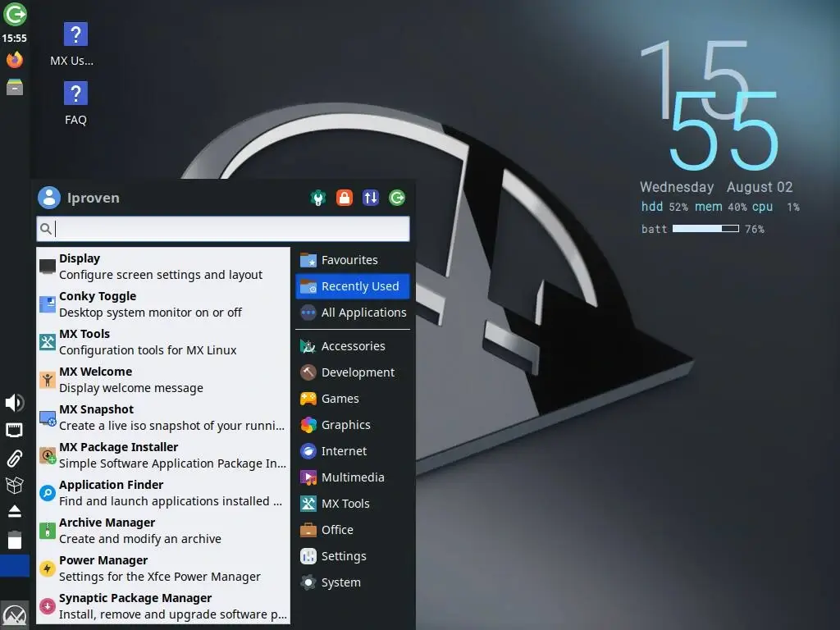Click the battery status panel icon
This screenshot has height=630, width=840.
click(15, 540)
